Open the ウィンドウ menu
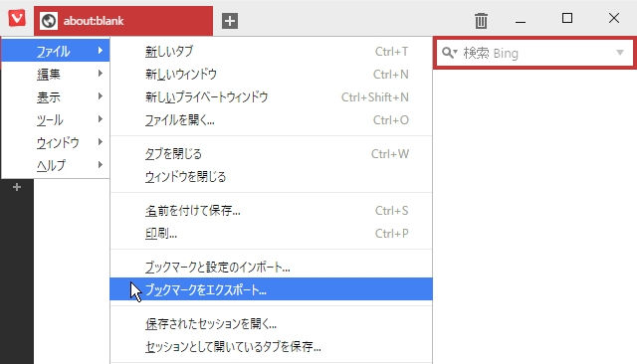This screenshot has height=364, width=637. [x=56, y=142]
